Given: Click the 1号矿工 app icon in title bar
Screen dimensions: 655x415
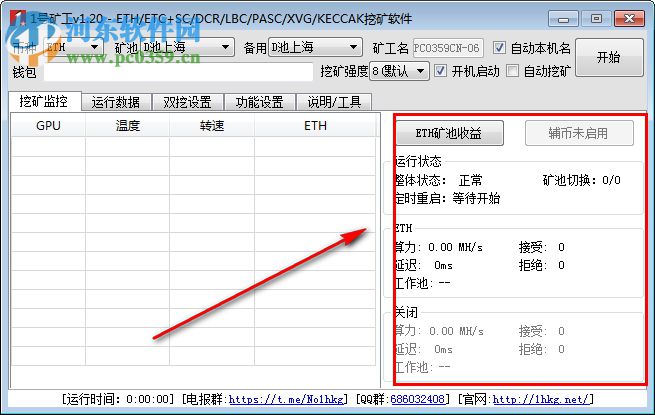Looking at the screenshot, I should [x=18, y=18].
